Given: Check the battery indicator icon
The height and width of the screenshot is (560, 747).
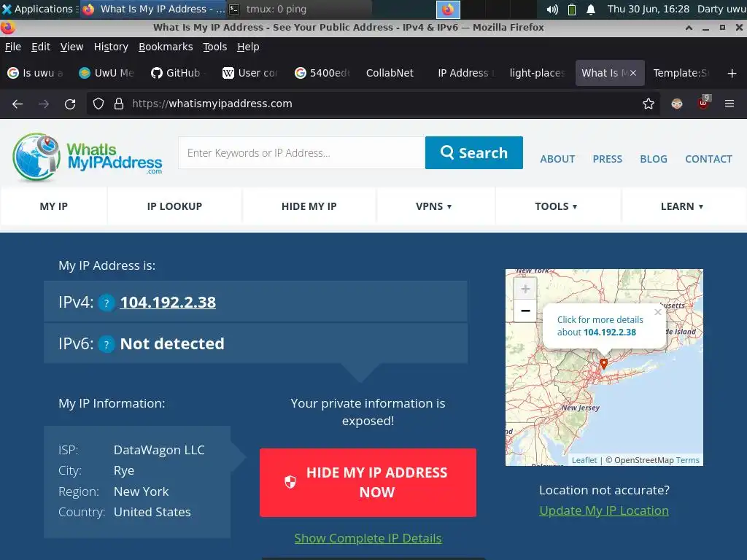Looking at the screenshot, I should pyautogui.click(x=572, y=9).
